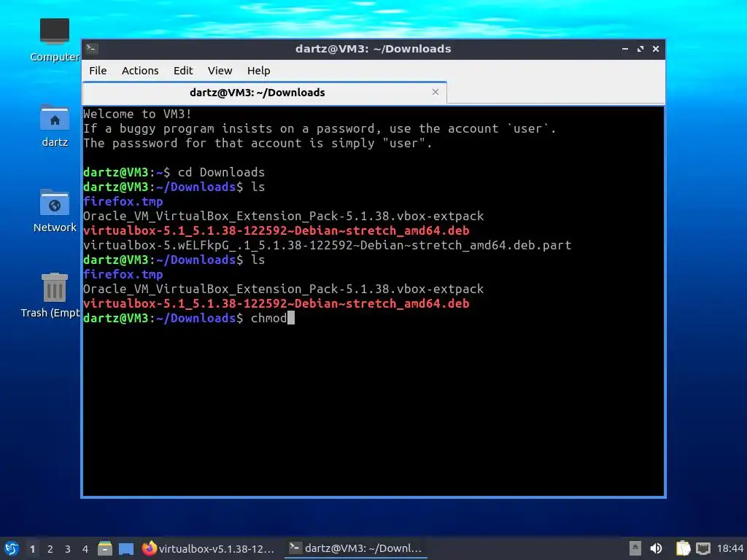Viewport: 747px width, 560px height.
Task: Switch to workspace 3
Action: click(68, 548)
